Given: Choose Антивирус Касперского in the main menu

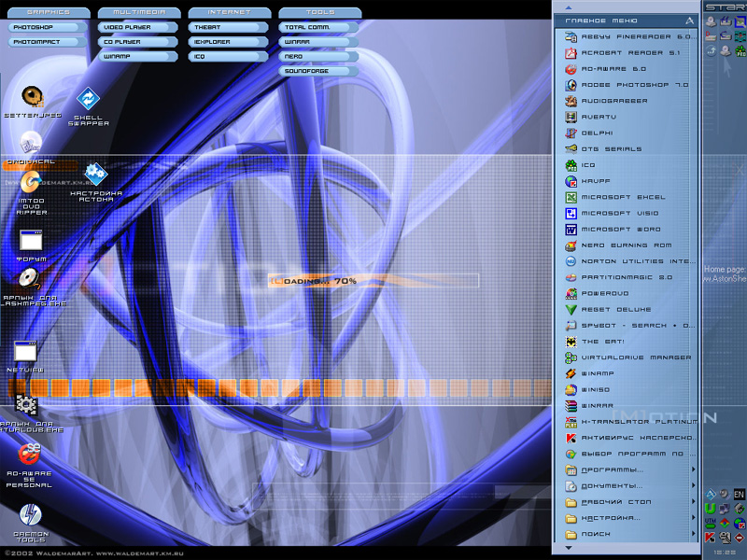Looking at the screenshot, I should pos(626,438).
